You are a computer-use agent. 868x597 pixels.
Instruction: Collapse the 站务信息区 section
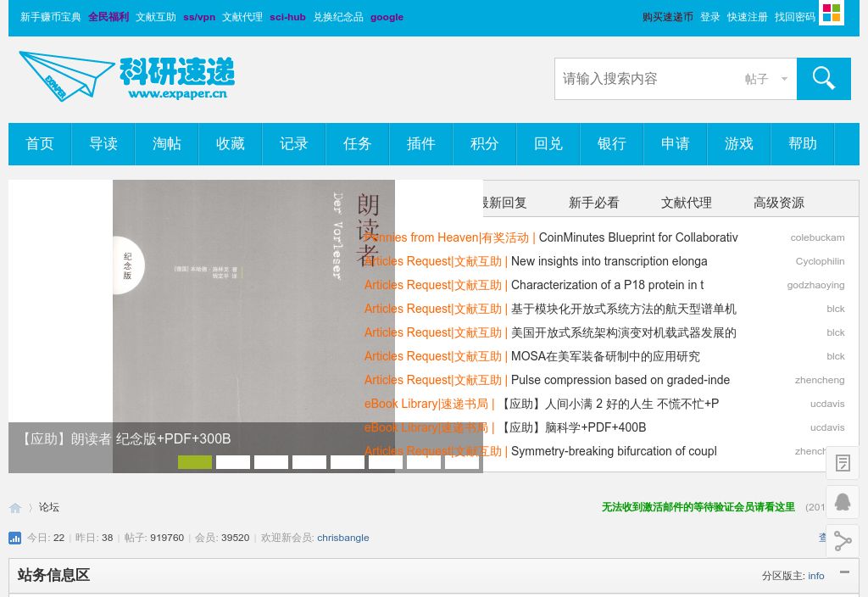844,572
